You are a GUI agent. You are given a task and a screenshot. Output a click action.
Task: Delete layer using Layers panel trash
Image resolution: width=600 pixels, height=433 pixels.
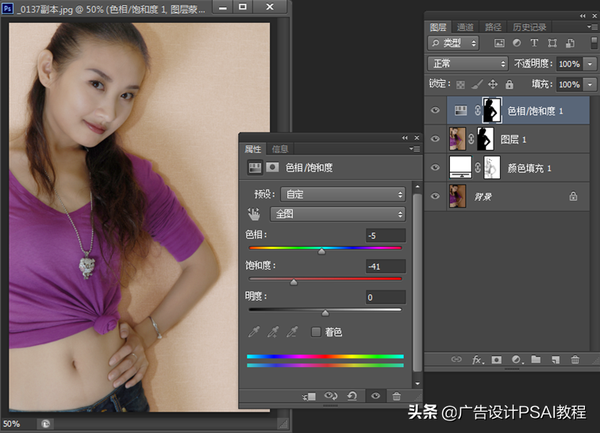(x=574, y=359)
